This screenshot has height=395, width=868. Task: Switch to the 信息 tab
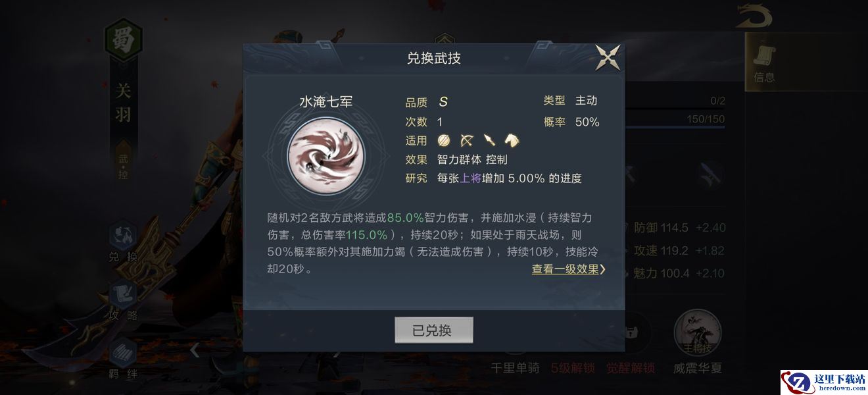[x=763, y=63]
